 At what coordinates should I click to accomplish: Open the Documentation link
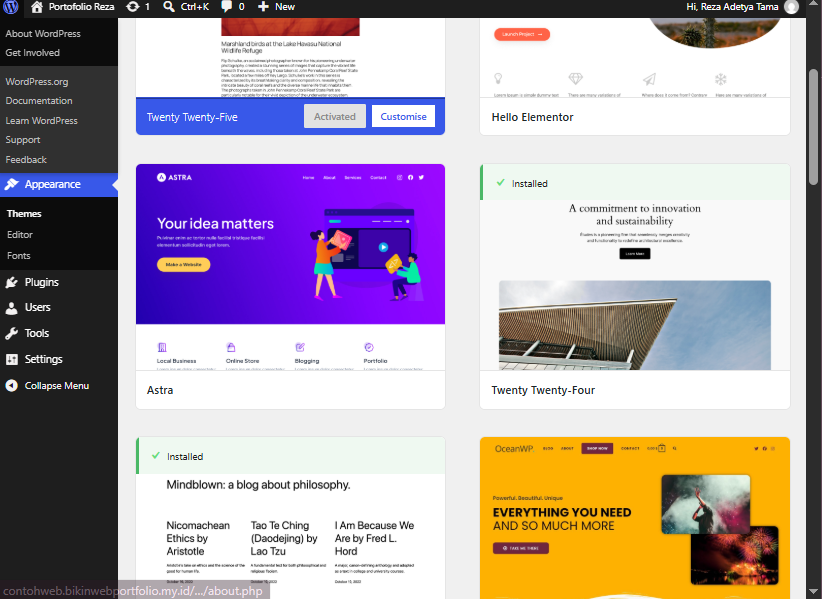[39, 101]
